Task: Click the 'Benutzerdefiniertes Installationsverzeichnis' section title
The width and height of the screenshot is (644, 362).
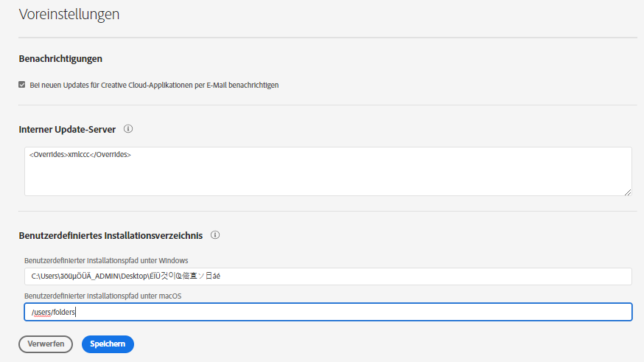Action: (x=111, y=236)
